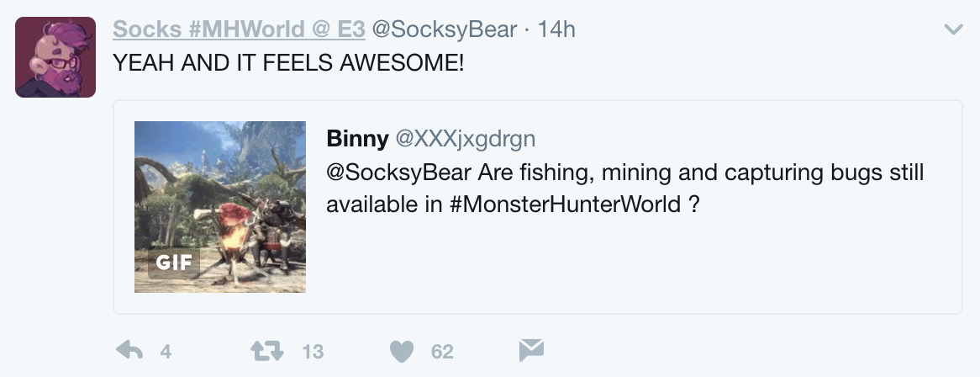The width and height of the screenshot is (980, 377).
Task: Open the "Socks #MHWorld @ E3" profile name
Action: pos(239,29)
